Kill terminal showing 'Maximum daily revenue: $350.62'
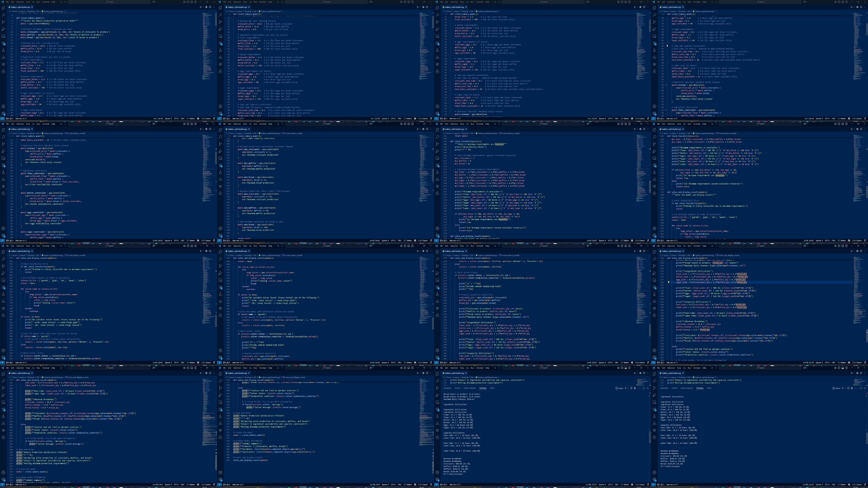The image size is (868, 488). point(635,388)
